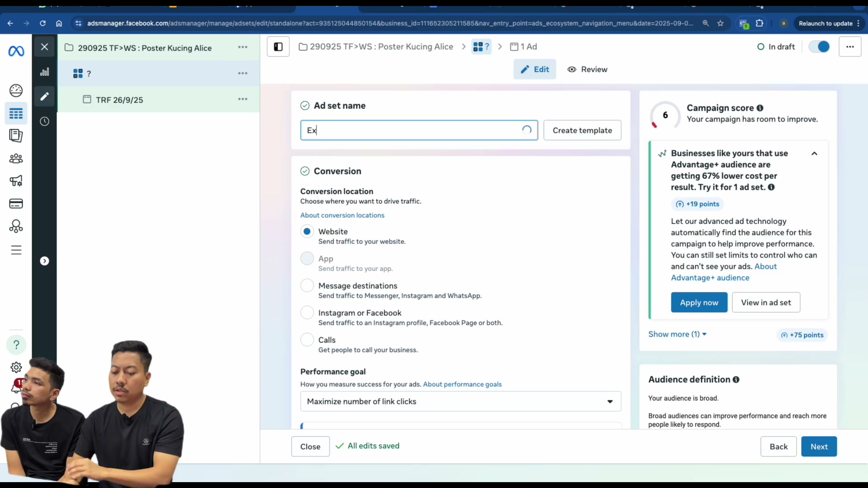Open the megaphone ads settings icon

[16, 181]
